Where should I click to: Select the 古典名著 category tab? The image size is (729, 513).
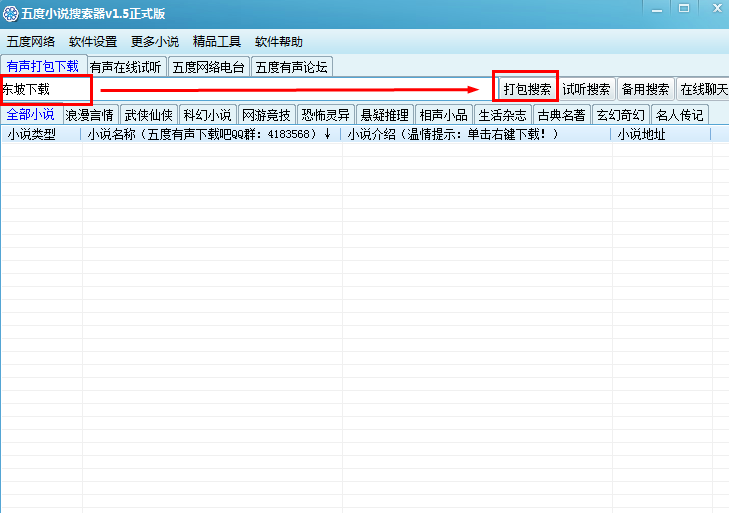[562, 115]
